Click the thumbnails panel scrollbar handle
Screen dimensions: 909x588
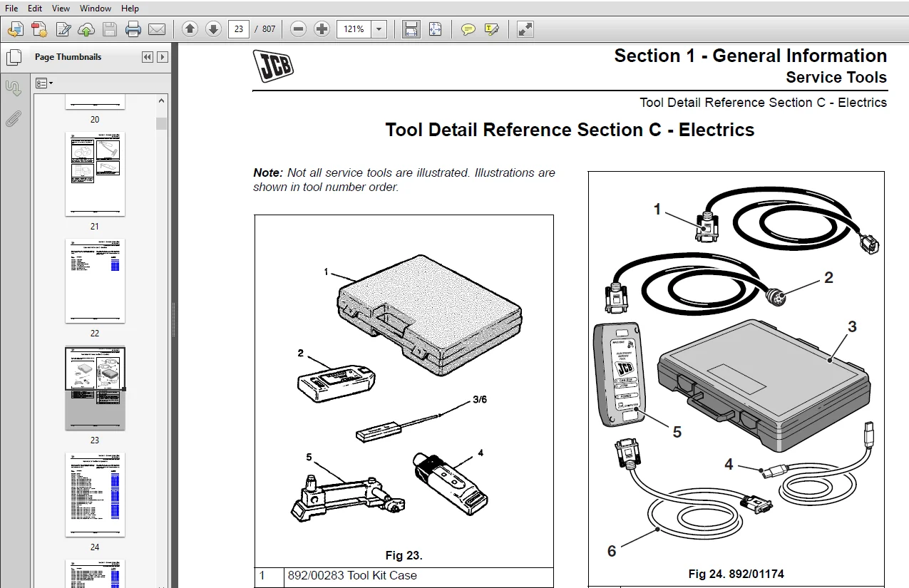tap(162, 123)
